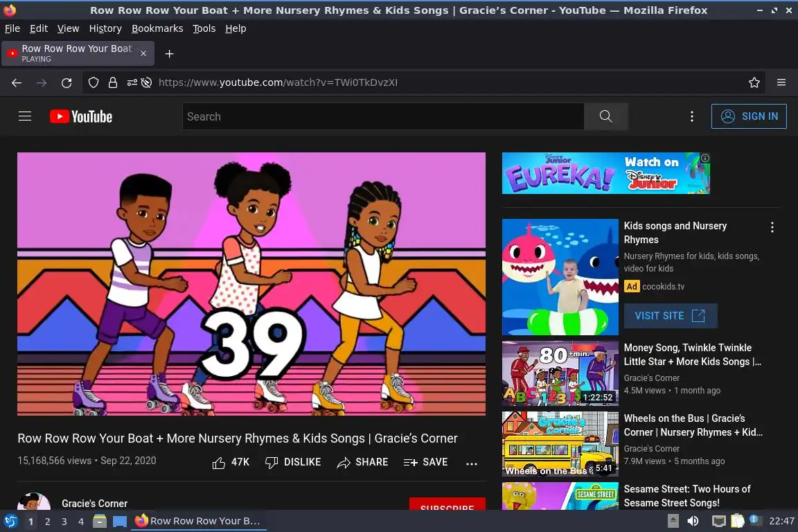Open the YouTube guide hamburger menu
798x532 pixels.
25,116
